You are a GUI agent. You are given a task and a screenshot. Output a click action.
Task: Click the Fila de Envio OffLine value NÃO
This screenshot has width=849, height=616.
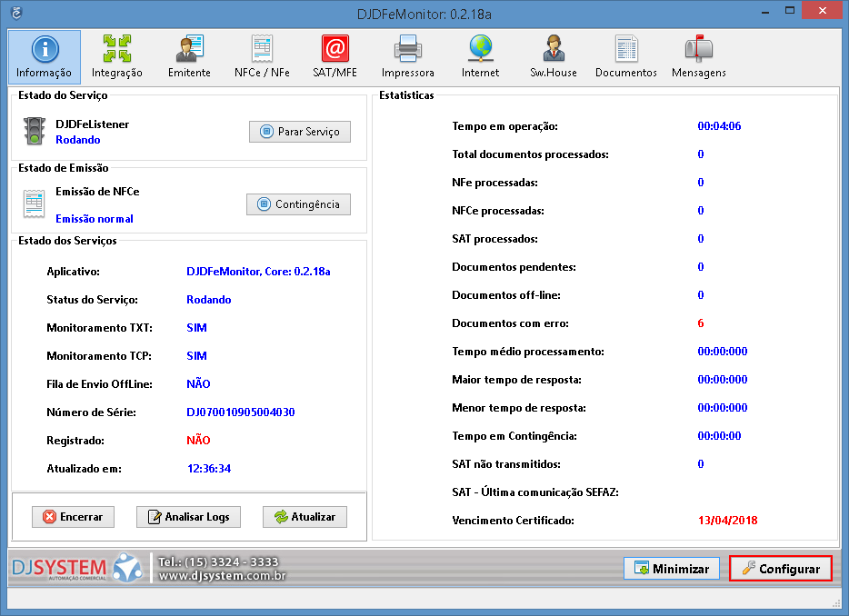(x=198, y=383)
